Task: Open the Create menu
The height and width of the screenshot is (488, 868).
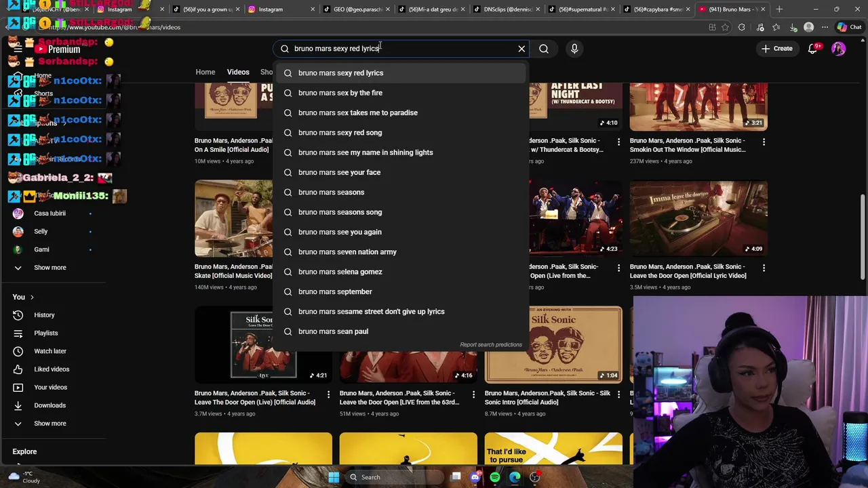Action: [x=776, y=49]
